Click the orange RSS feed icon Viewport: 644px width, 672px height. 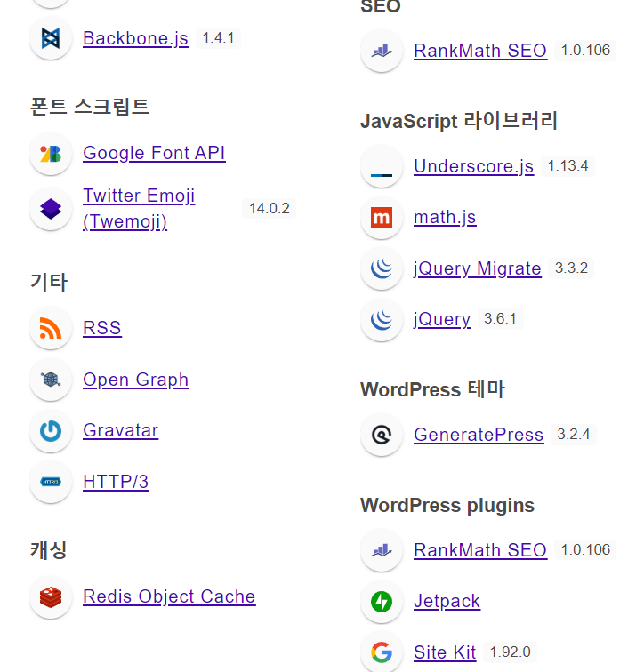click(x=51, y=328)
